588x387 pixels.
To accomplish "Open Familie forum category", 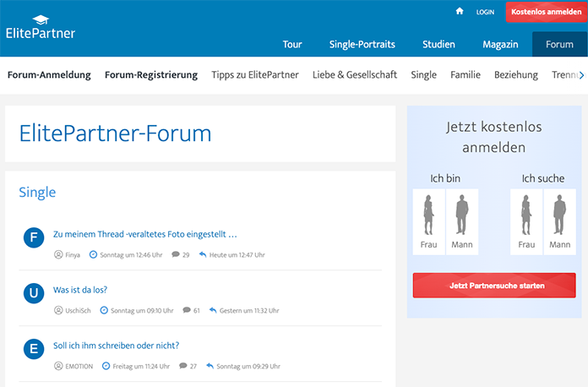I will pyautogui.click(x=465, y=74).
